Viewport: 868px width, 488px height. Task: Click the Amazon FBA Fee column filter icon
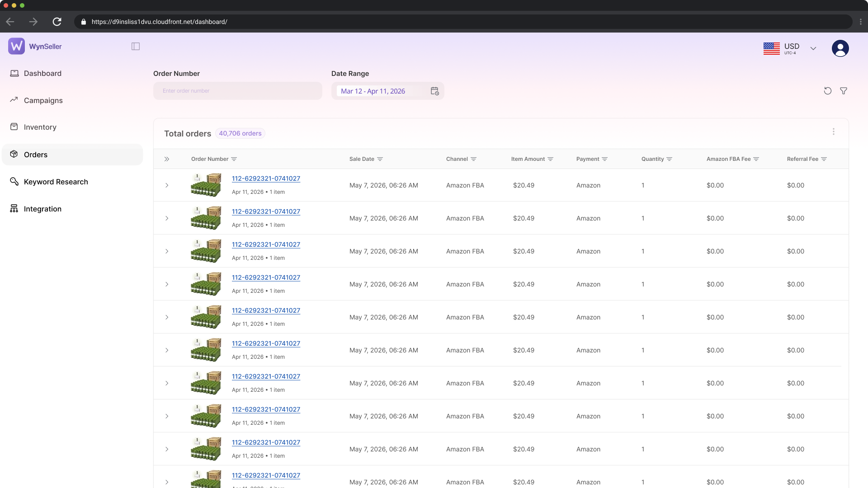756,159
